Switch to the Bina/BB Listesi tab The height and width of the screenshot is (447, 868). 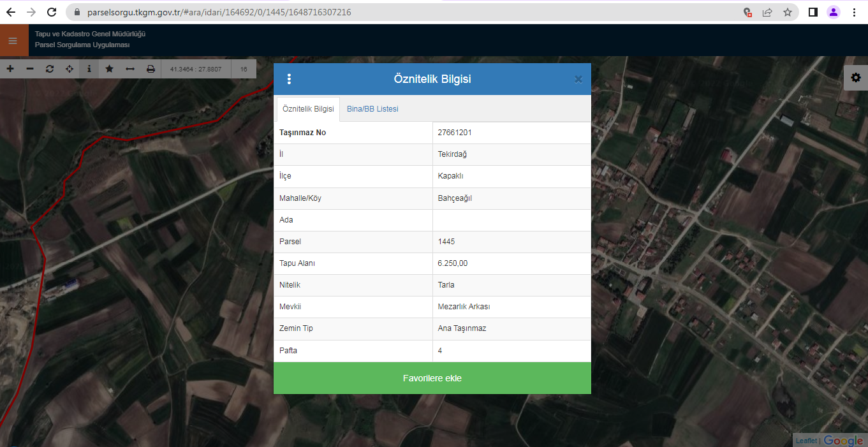(x=372, y=109)
